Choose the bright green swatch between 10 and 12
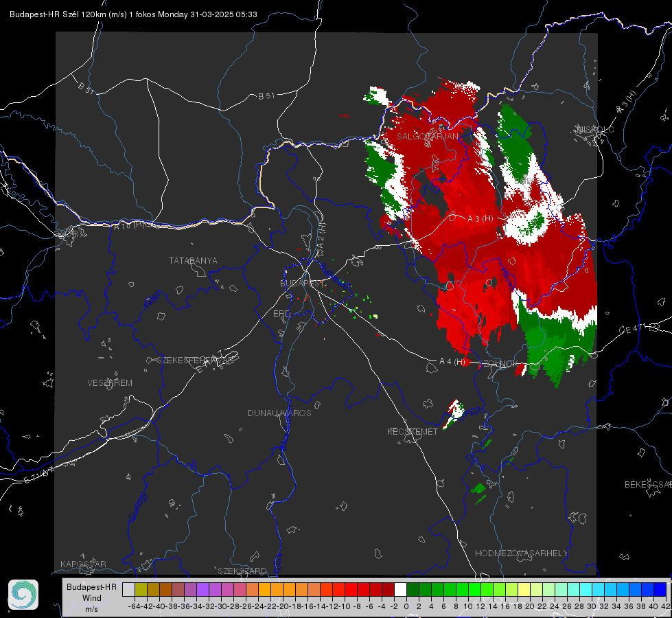This screenshot has height=618, width=672. coord(474,589)
